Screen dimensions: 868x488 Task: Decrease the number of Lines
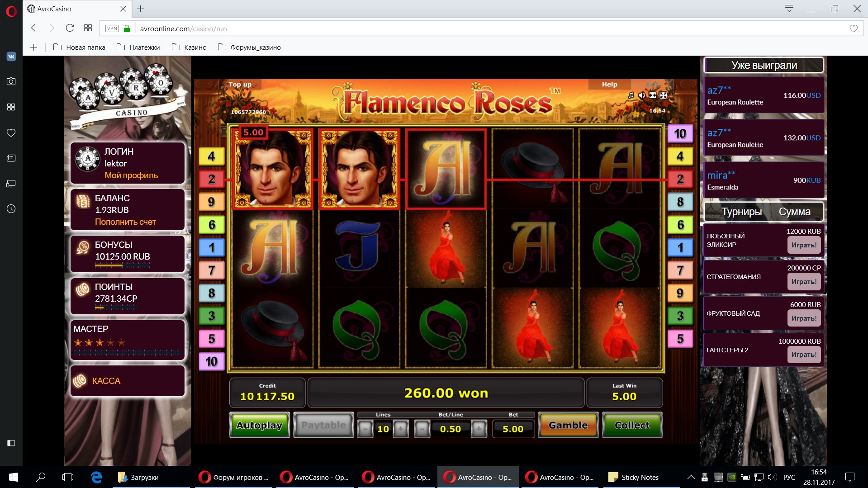click(365, 429)
